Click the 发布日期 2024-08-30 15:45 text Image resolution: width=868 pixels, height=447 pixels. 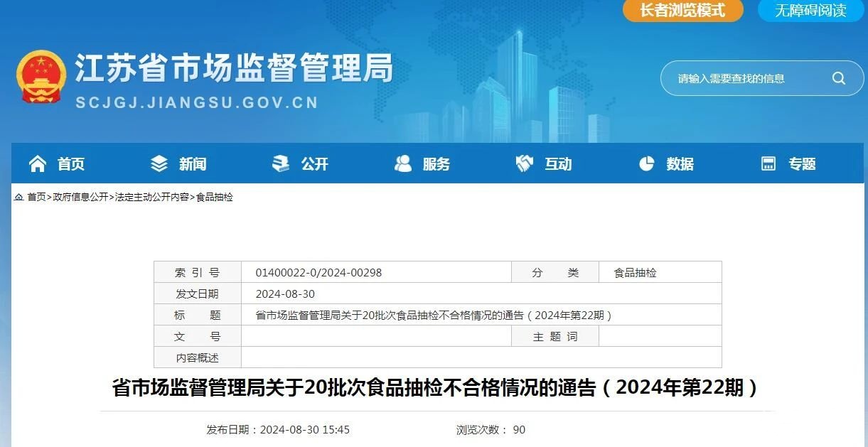tap(278, 430)
